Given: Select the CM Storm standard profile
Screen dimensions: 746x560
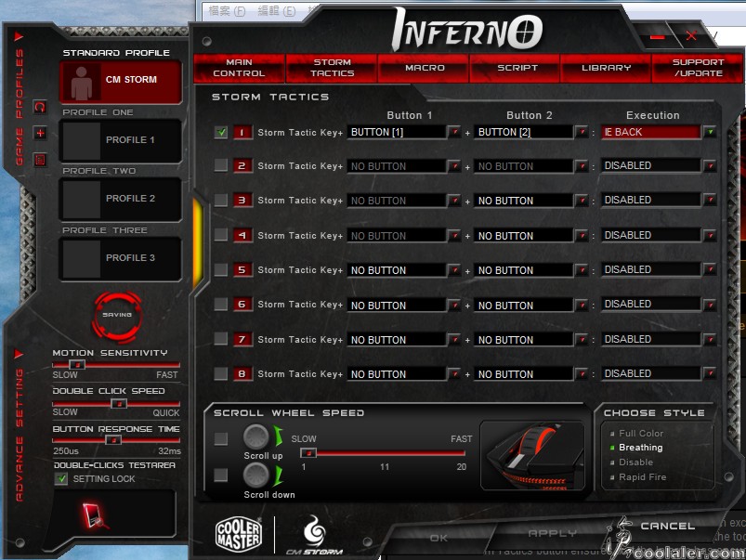Looking at the screenshot, I should pos(121,82).
